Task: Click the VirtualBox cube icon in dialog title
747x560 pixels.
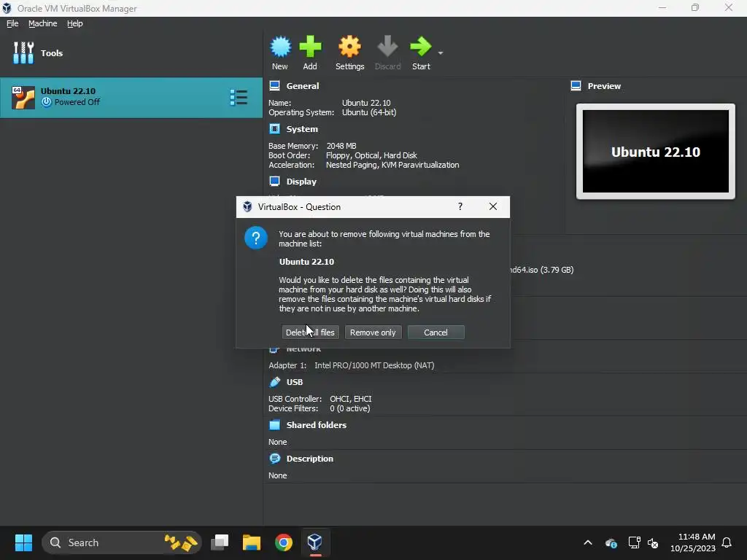Action: click(247, 206)
